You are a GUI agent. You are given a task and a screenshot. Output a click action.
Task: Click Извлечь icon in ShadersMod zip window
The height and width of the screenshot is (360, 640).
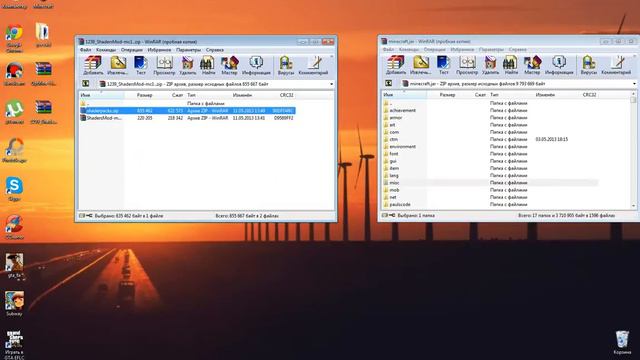(x=118, y=65)
